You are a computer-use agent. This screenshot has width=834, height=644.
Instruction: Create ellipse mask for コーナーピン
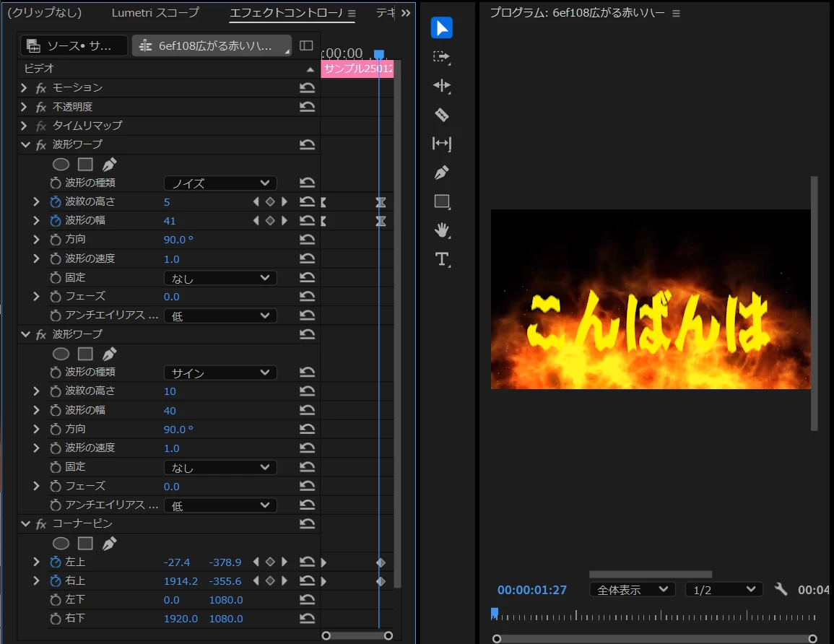point(61,543)
